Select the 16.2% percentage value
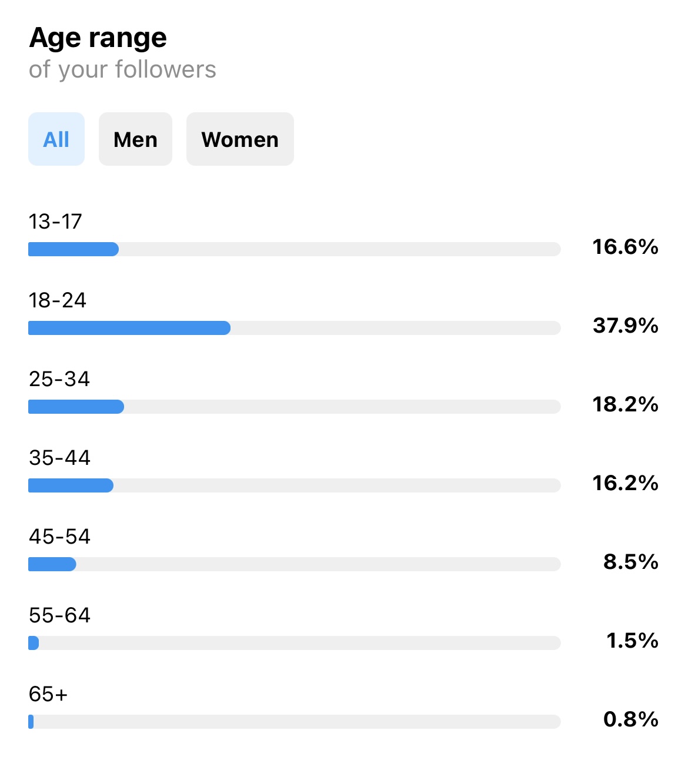This screenshot has width=688, height=784. tap(625, 483)
